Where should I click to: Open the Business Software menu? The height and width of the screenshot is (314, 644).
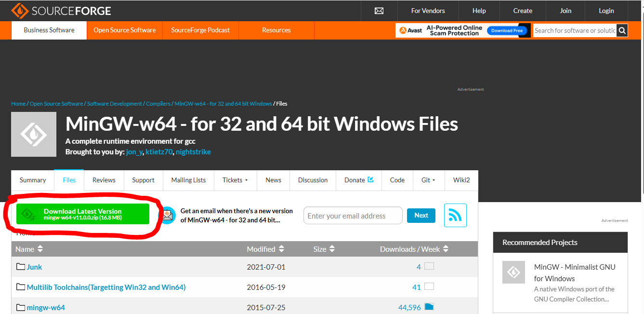click(49, 30)
